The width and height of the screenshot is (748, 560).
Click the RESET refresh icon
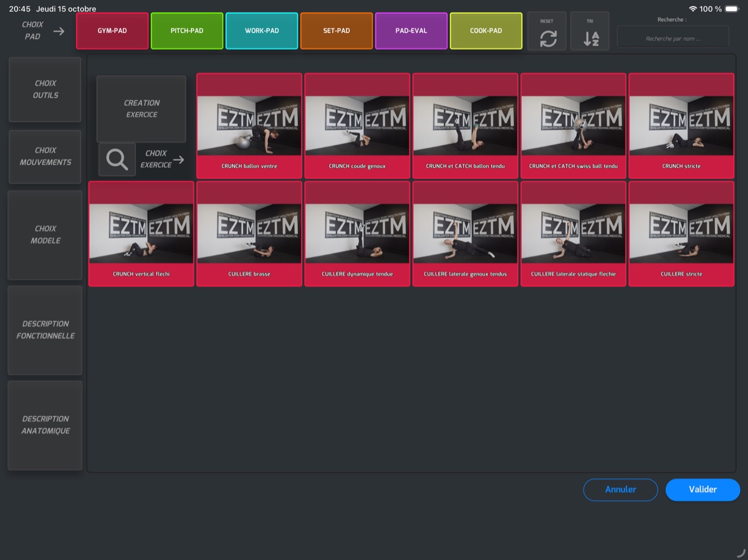pyautogui.click(x=547, y=39)
